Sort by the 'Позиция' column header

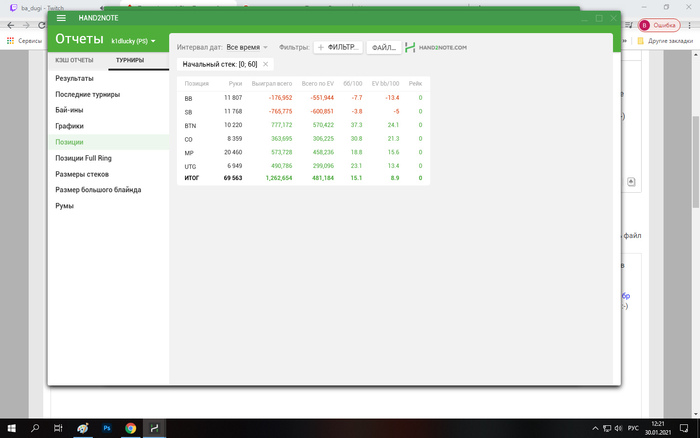pyautogui.click(x=196, y=83)
